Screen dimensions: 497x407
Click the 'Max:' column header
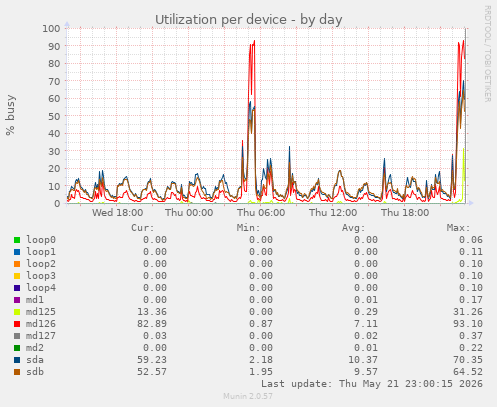(459, 228)
